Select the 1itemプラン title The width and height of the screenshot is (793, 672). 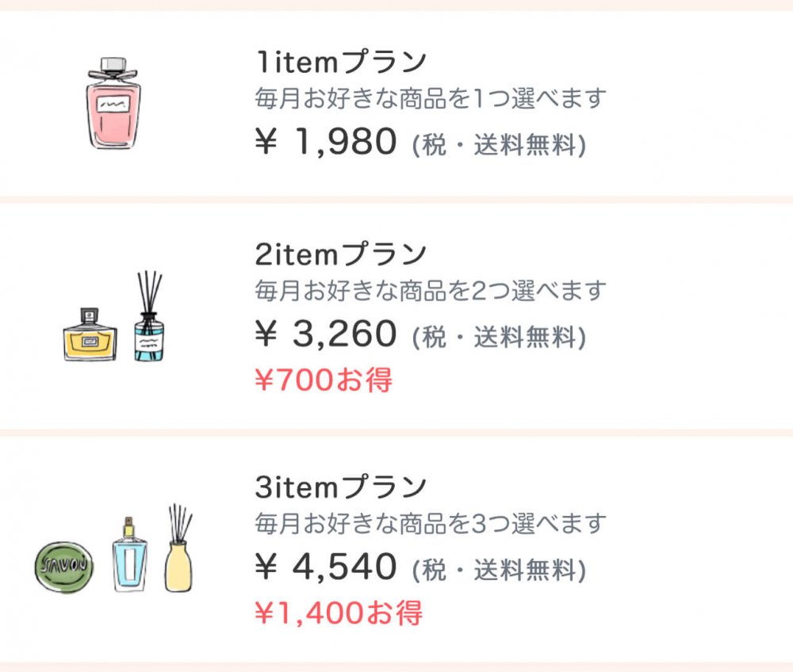coord(341,61)
